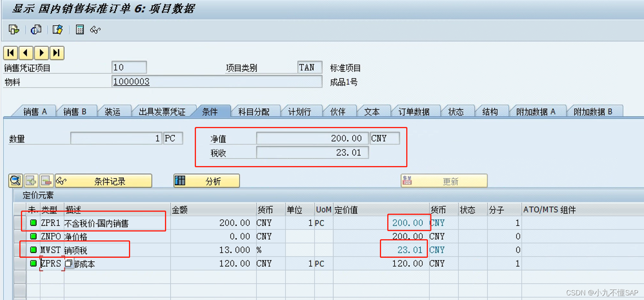Click the 定价值 column header
The image size is (644, 300).
381,209
